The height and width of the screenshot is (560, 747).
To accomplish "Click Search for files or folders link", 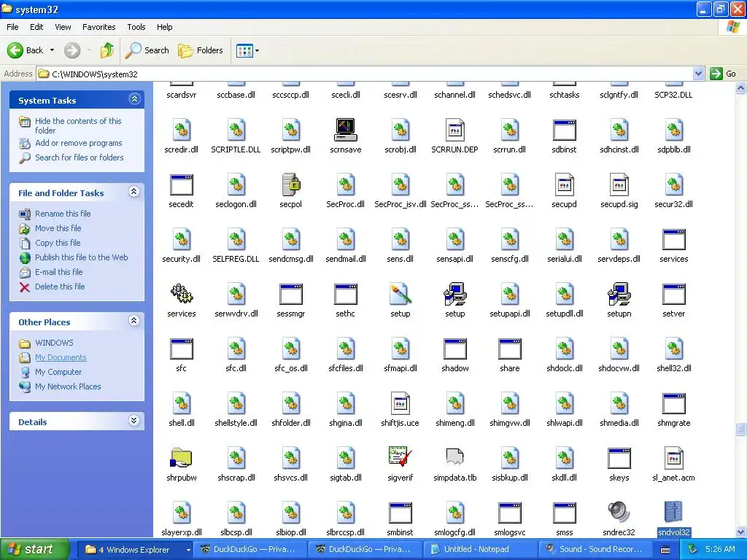I will pos(79,157).
